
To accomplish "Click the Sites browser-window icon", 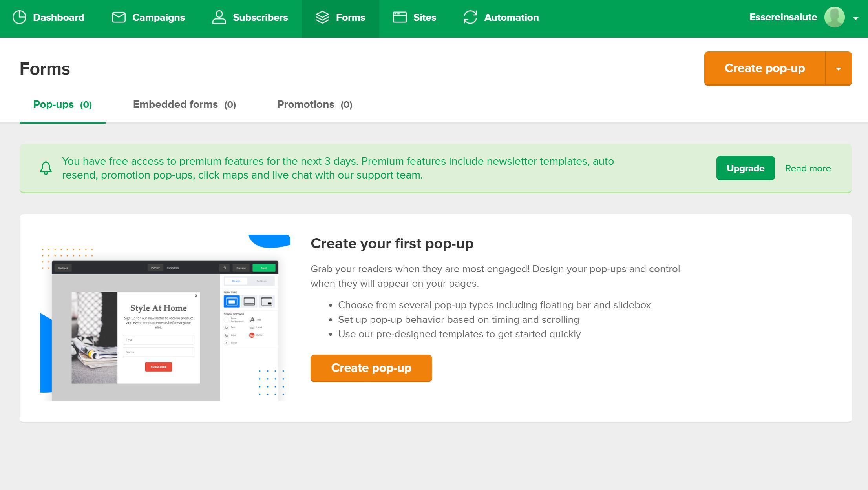I will pos(400,17).
